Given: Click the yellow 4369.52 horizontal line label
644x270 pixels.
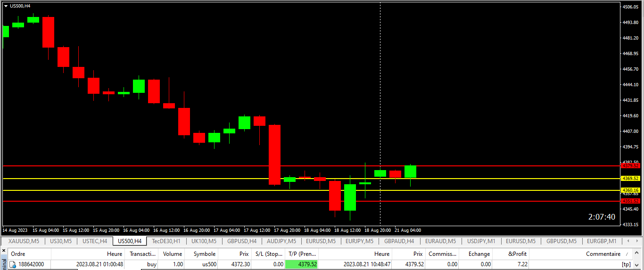Looking at the screenshot, I should coord(630,179).
